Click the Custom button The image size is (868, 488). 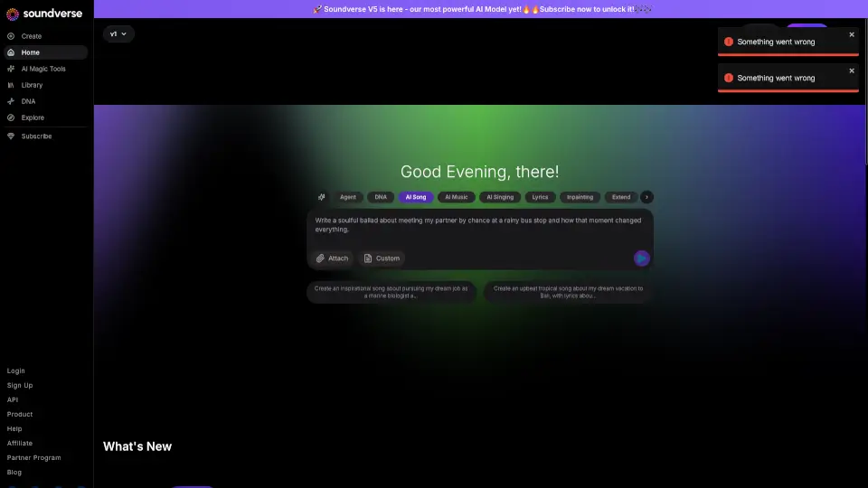pyautogui.click(x=382, y=258)
